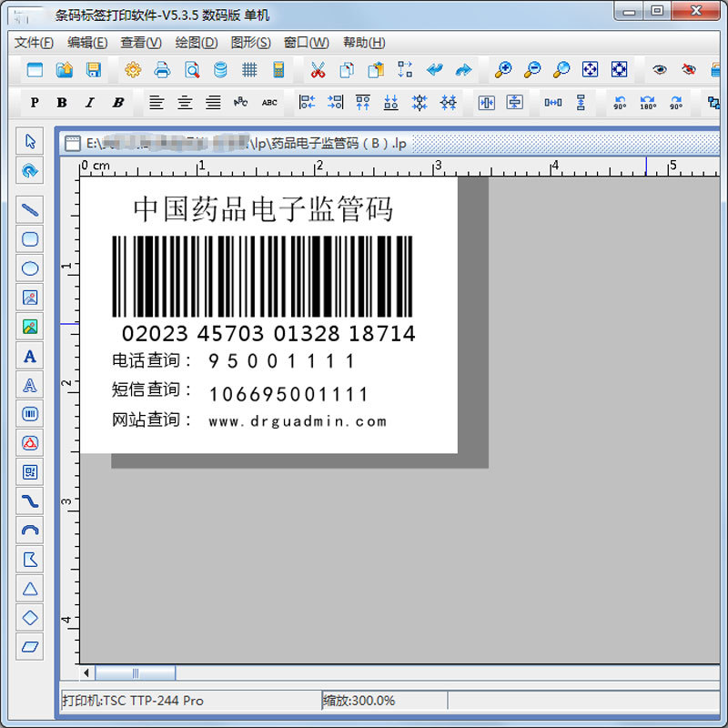
Task: Open the 编辑(E) menu
Action: coord(87,43)
